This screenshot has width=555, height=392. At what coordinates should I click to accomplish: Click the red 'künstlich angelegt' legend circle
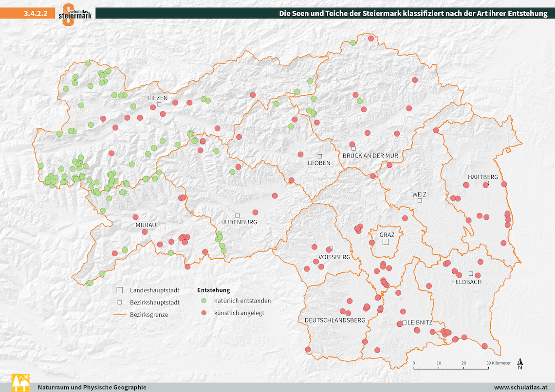click(204, 313)
